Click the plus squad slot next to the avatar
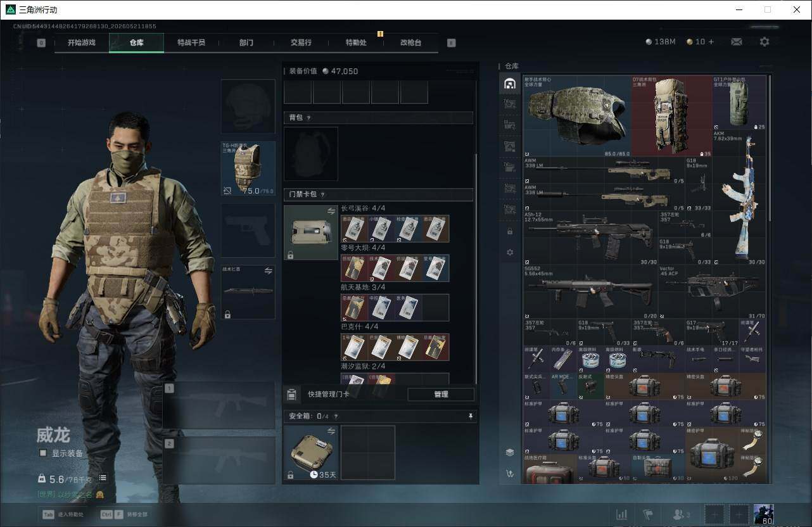This screenshot has height=527, width=812. (739, 514)
